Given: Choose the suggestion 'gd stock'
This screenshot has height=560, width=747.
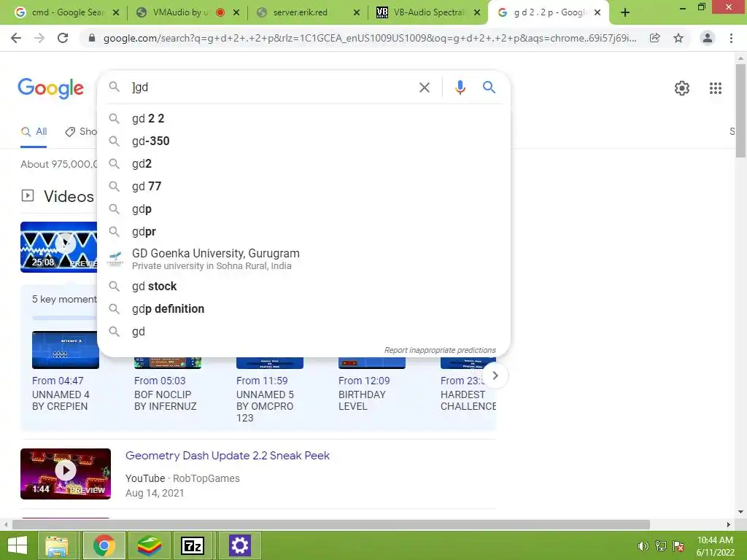Looking at the screenshot, I should tap(303, 286).
